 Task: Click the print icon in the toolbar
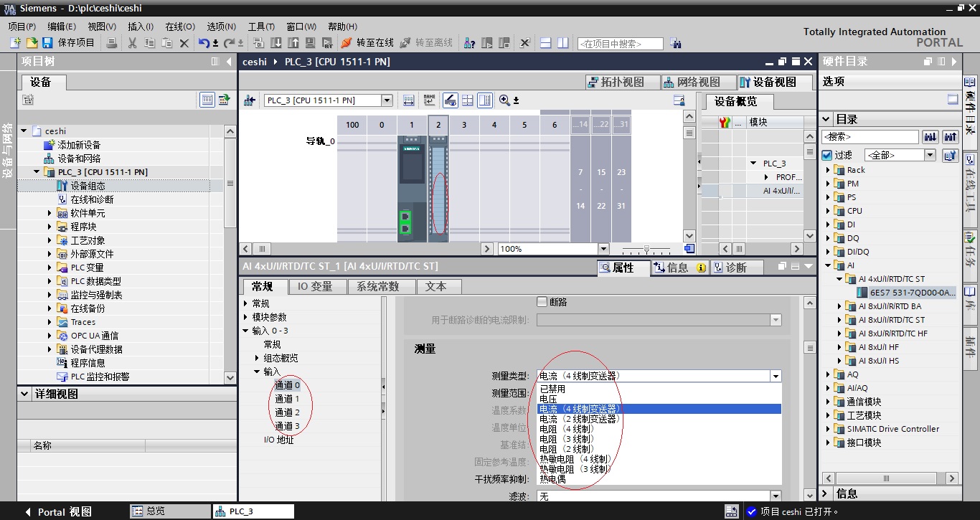(111, 43)
